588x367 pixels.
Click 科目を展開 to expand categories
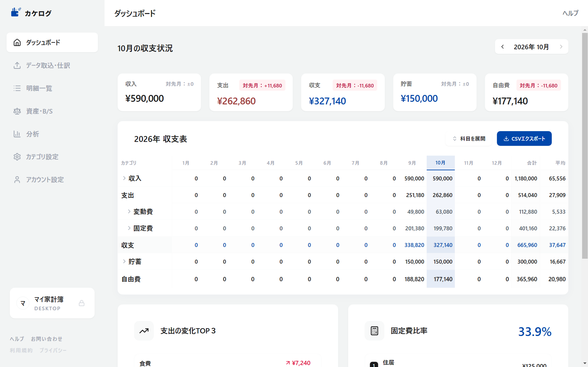469,139
